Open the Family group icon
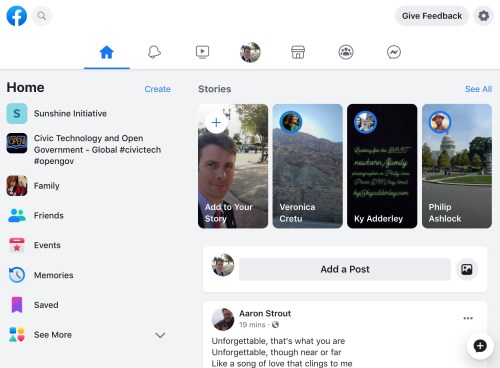 17,186
